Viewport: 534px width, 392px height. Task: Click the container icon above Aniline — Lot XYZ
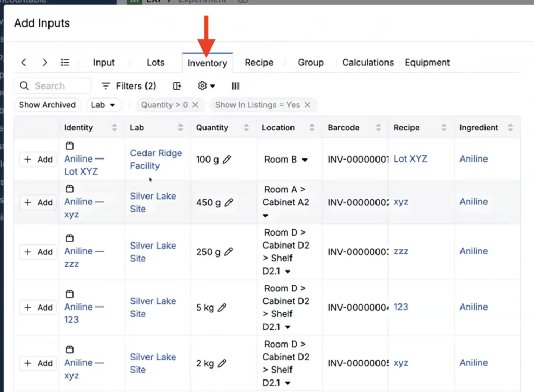pyautogui.click(x=69, y=145)
